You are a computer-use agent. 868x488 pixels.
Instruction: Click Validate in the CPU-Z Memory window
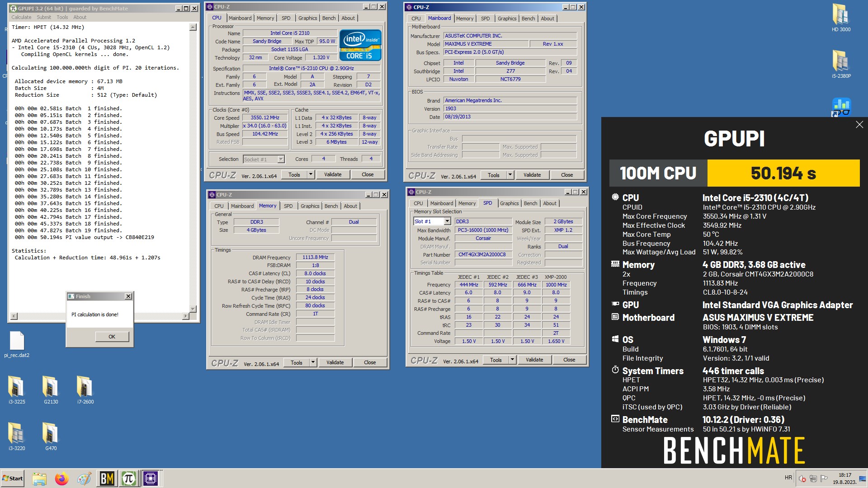point(335,362)
